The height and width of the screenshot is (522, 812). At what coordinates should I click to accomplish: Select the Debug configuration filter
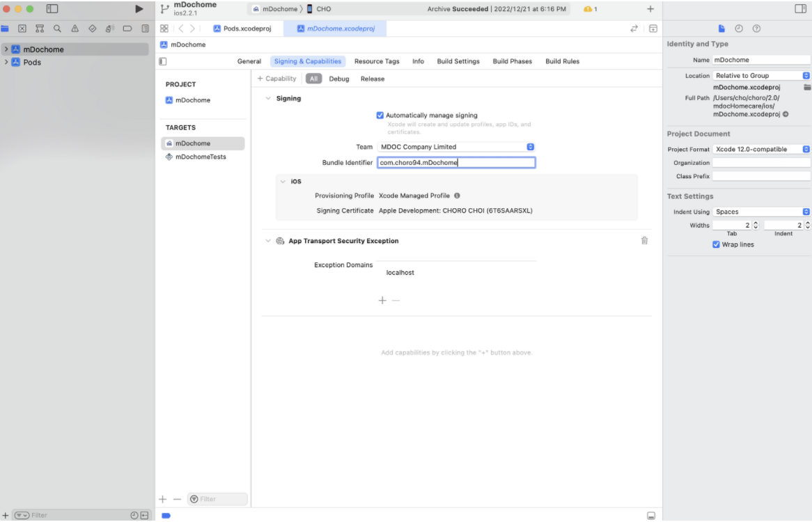pyautogui.click(x=339, y=79)
